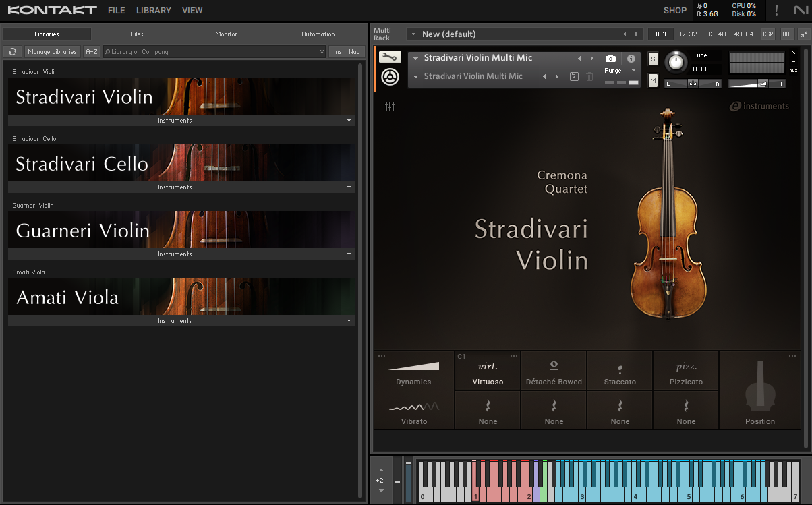Click the save snapshot floppy disk icon
The width and height of the screenshot is (812, 505).
click(x=574, y=76)
